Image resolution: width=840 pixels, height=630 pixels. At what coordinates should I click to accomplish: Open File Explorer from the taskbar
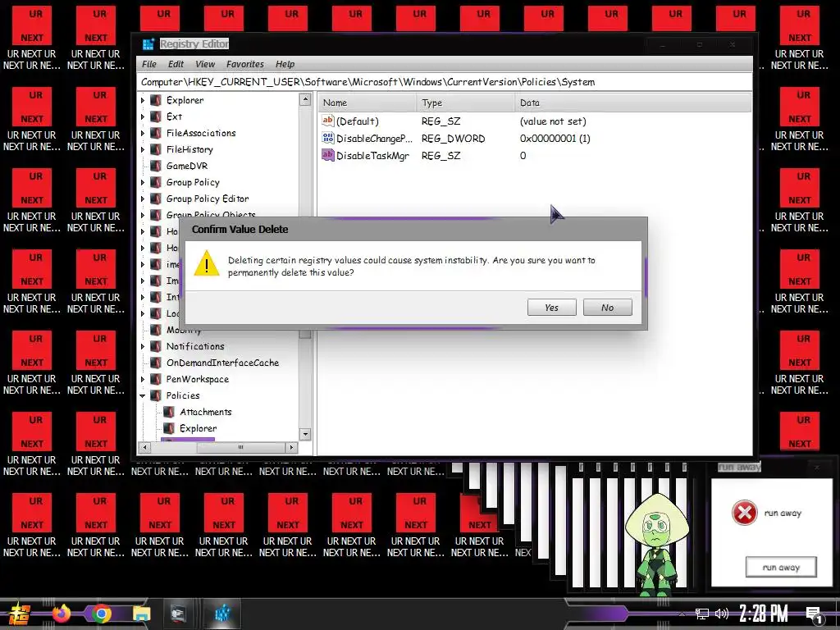(141, 614)
